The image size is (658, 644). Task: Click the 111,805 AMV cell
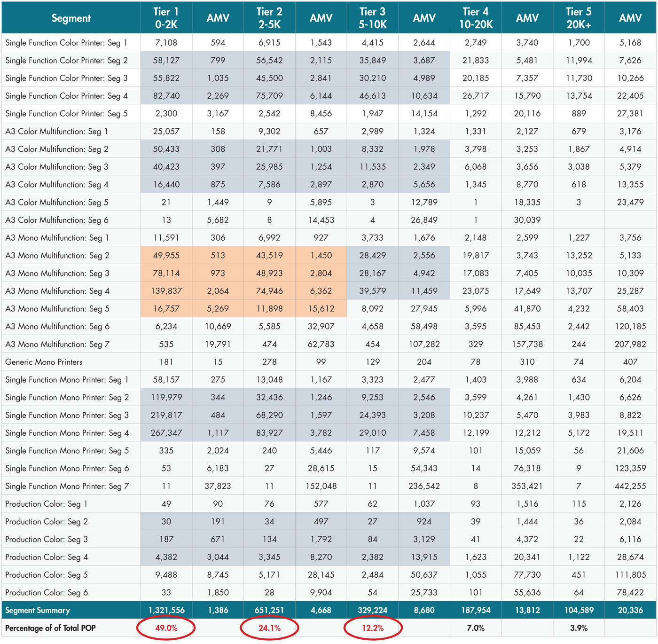pyautogui.click(x=630, y=575)
